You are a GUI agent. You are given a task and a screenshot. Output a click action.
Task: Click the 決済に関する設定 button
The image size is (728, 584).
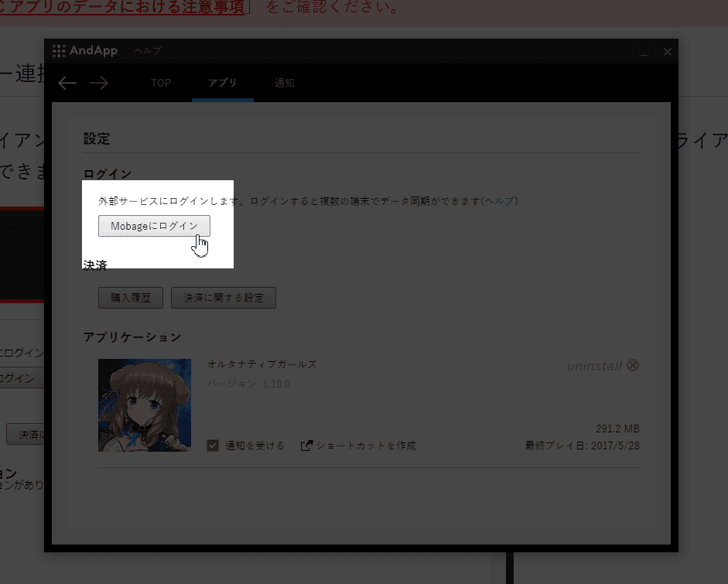[x=224, y=298]
